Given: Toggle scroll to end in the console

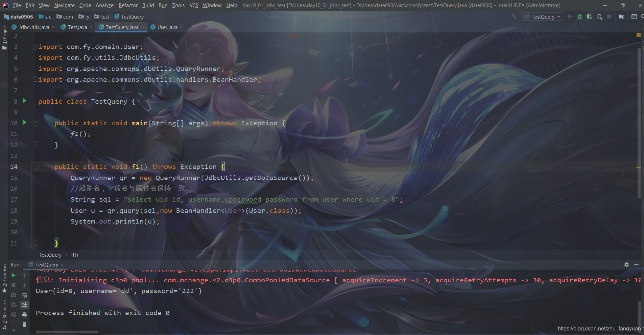Looking at the screenshot, I should coord(24,305).
